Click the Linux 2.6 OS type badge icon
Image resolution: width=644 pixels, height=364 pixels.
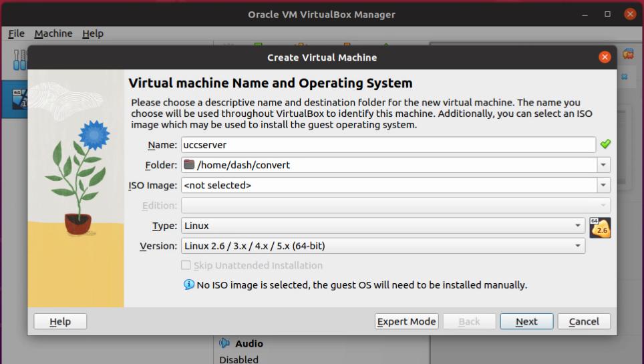pos(600,228)
